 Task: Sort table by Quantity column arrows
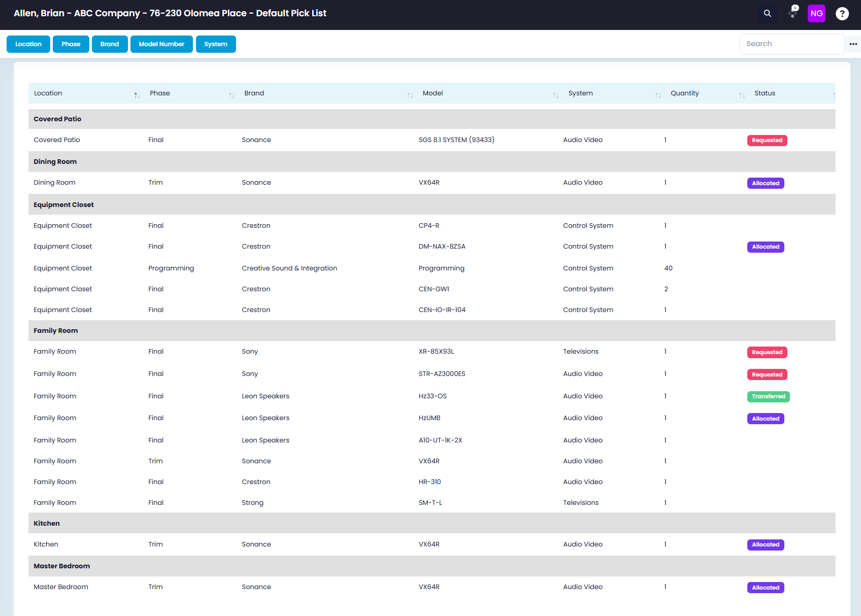click(742, 95)
